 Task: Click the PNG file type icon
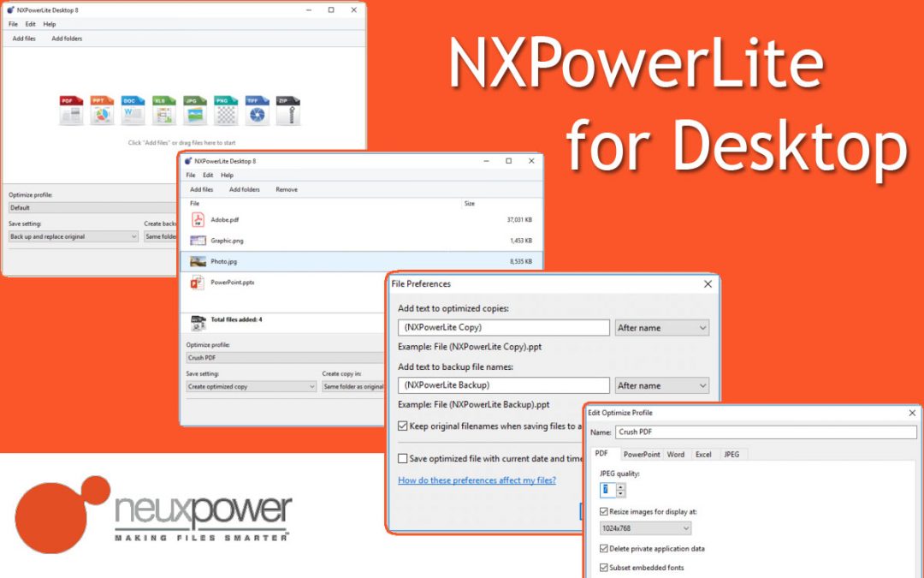tap(226, 110)
